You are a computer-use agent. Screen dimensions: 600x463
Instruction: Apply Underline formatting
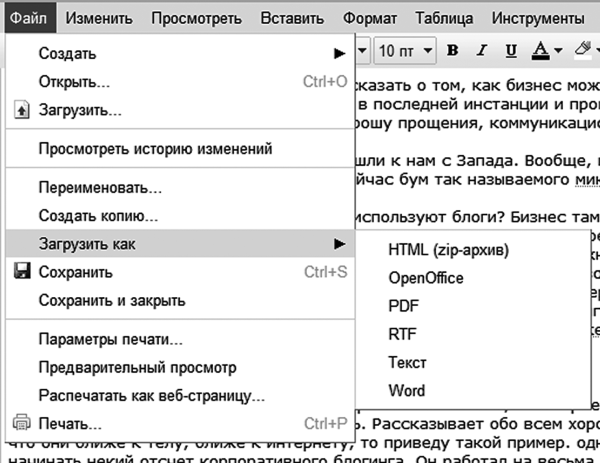(x=511, y=50)
